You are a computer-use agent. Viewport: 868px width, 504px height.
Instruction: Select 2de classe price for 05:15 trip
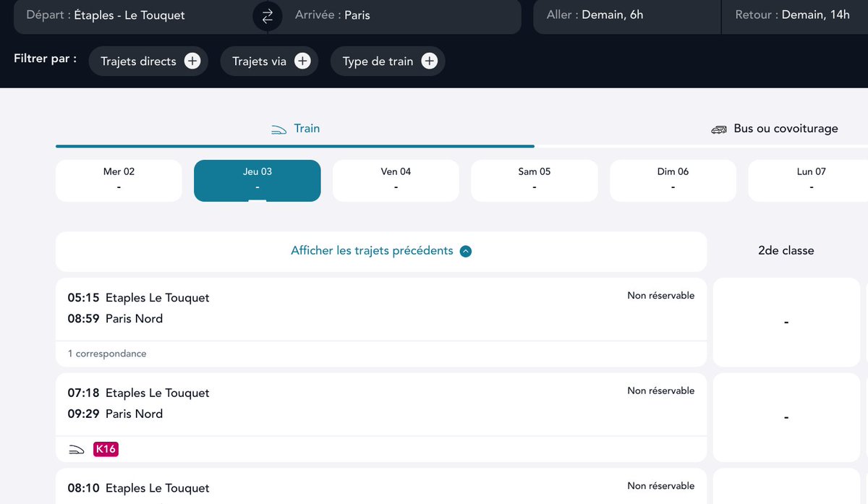tap(786, 323)
